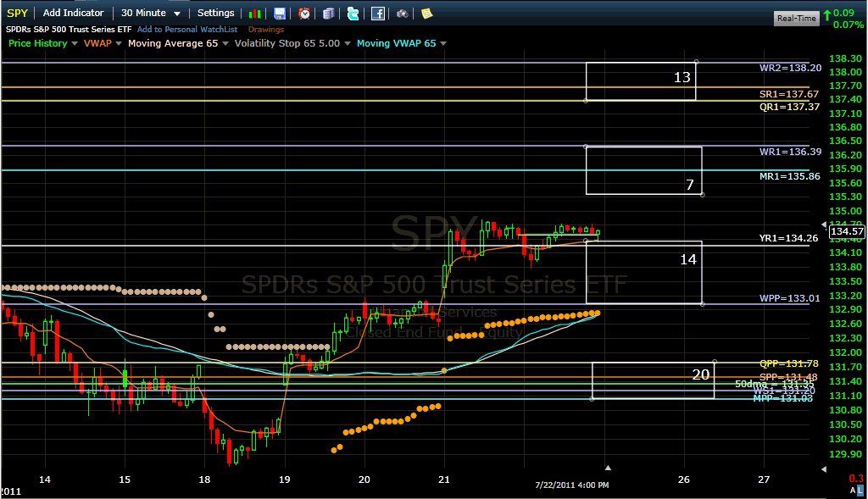Click the QR1=137.37 pivot label
This screenshot has height=499, width=868.
coord(789,107)
